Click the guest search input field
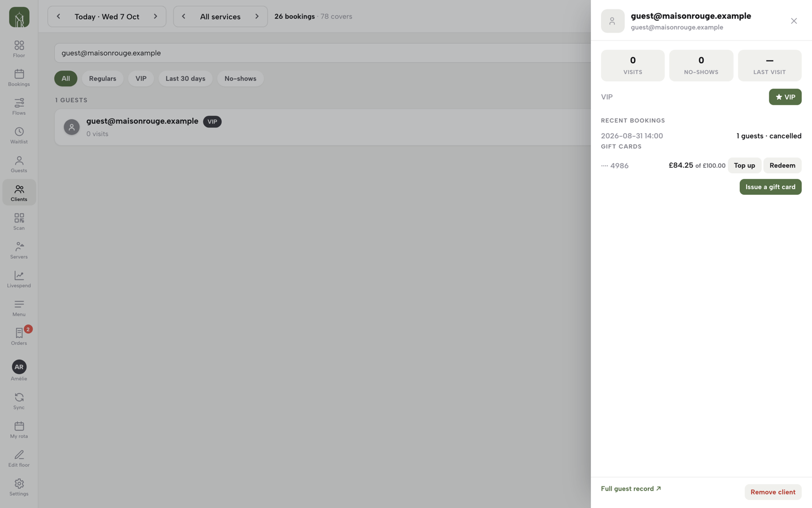 [x=323, y=53]
